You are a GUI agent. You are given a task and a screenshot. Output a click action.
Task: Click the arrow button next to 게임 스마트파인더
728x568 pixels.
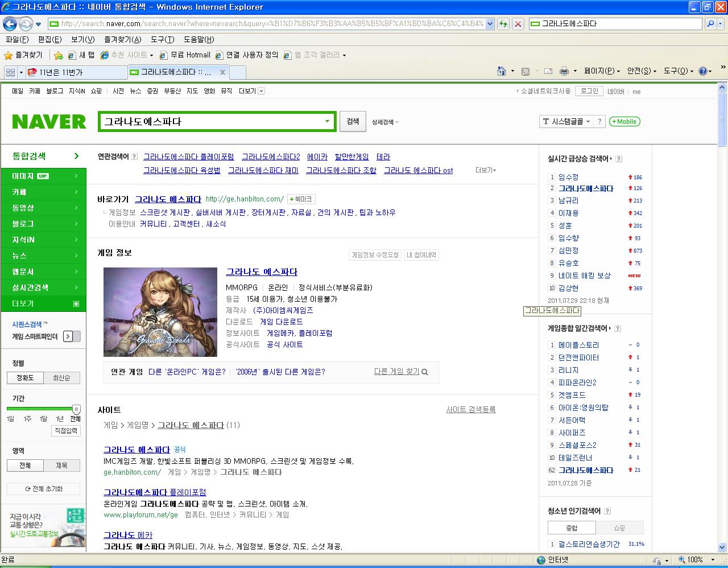[68, 336]
